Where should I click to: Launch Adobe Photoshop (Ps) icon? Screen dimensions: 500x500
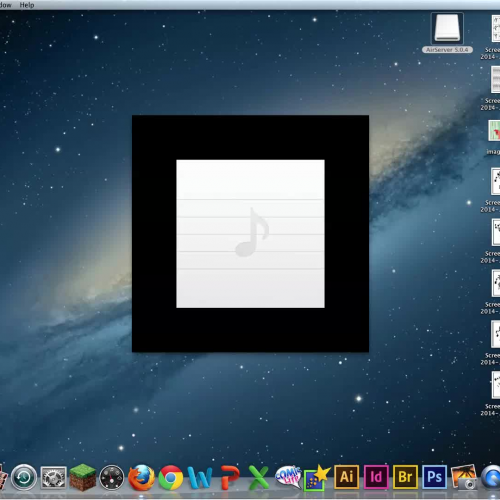pos(435,477)
